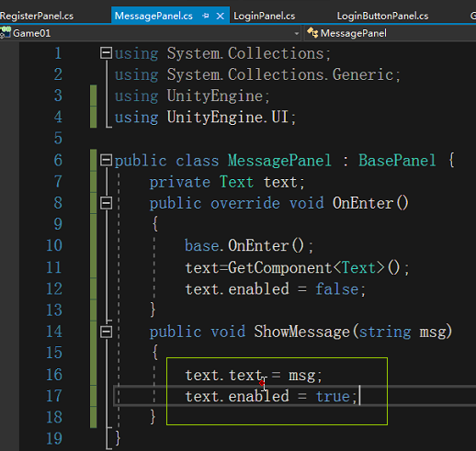Click the ShowMessage method name
This screenshot has height=451, width=476.
point(302,332)
